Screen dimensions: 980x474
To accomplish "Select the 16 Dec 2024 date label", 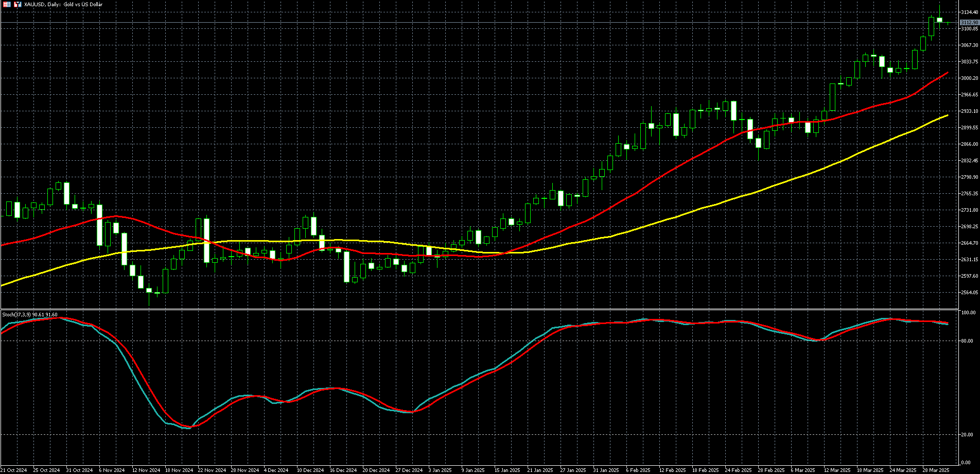I will 343,470.
